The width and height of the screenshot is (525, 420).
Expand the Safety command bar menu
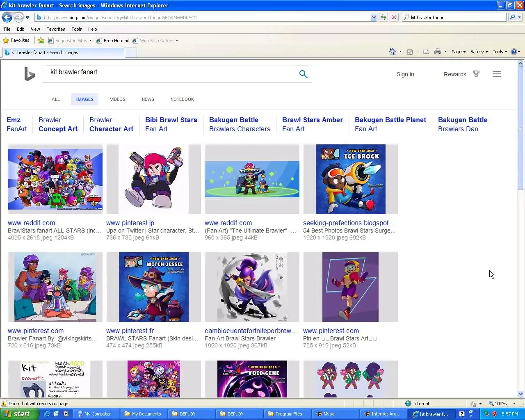pyautogui.click(x=479, y=52)
